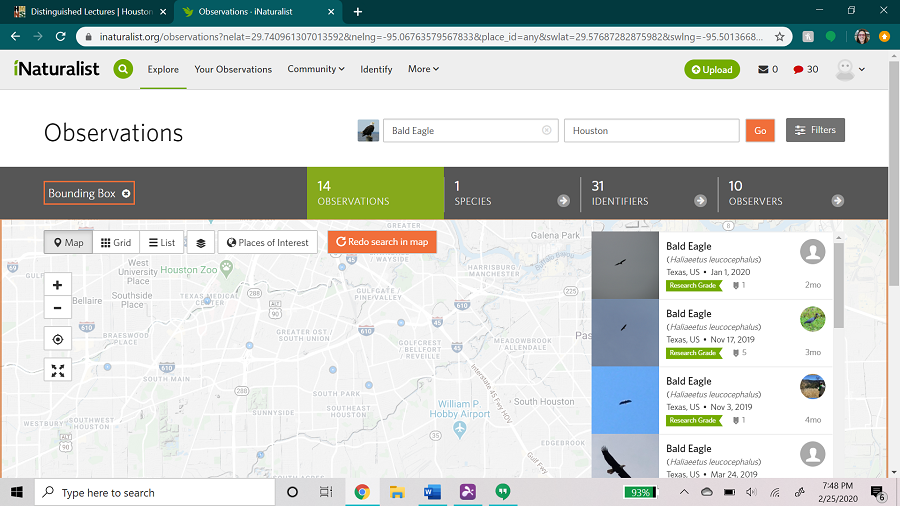Open observer avatar for Nov 3, 2019 observation
This screenshot has height=506, width=900.
tap(812, 387)
